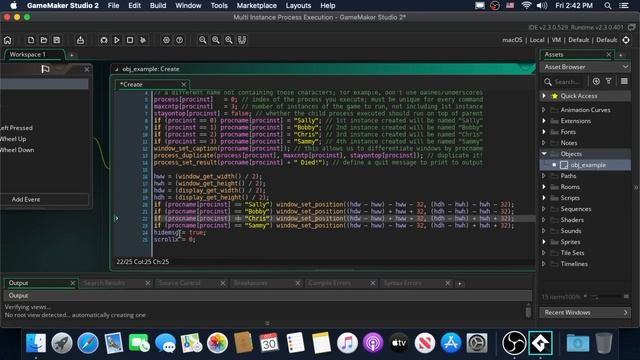
Task: Open the Build menu
Action: pyautogui.click(x=158, y=5)
